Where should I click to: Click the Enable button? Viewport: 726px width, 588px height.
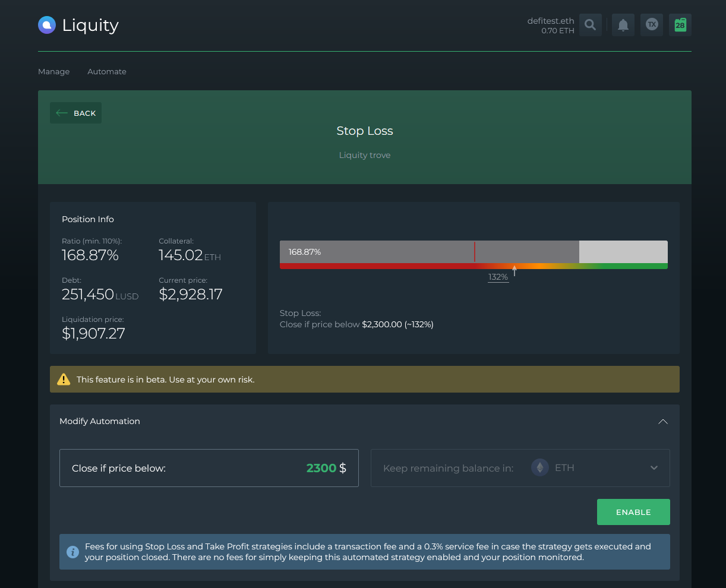click(633, 512)
